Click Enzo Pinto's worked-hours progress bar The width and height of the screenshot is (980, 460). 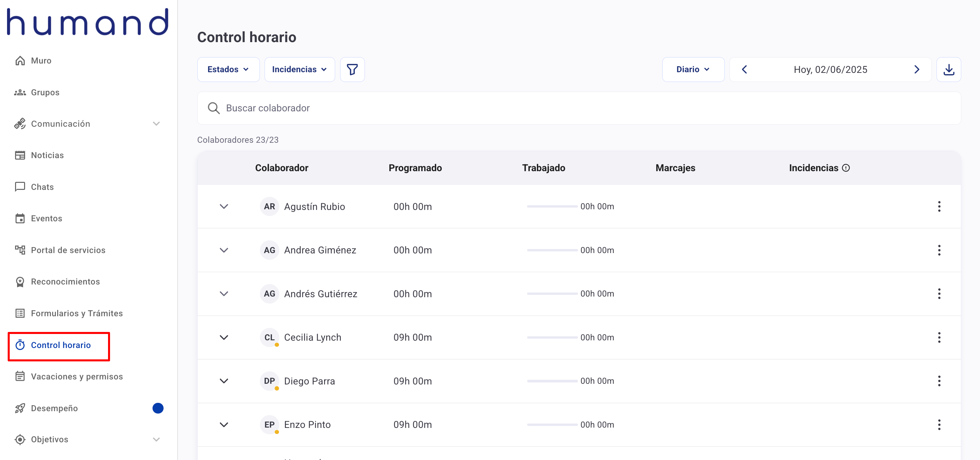552,425
